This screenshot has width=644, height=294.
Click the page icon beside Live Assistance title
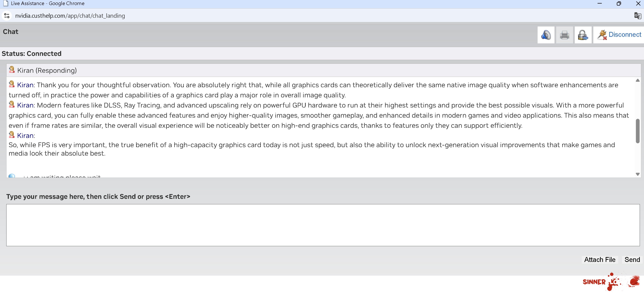[x=6, y=4]
